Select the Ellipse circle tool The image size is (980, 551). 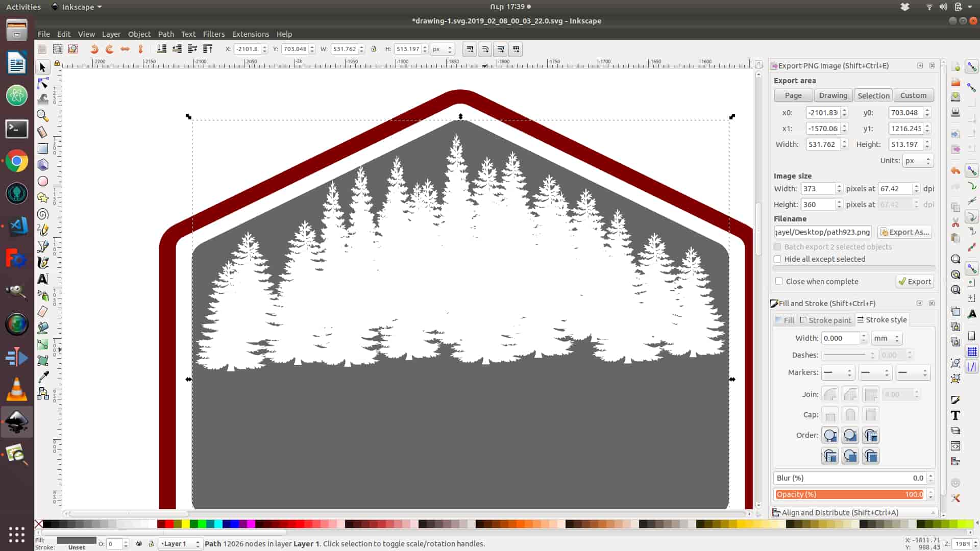[43, 181]
